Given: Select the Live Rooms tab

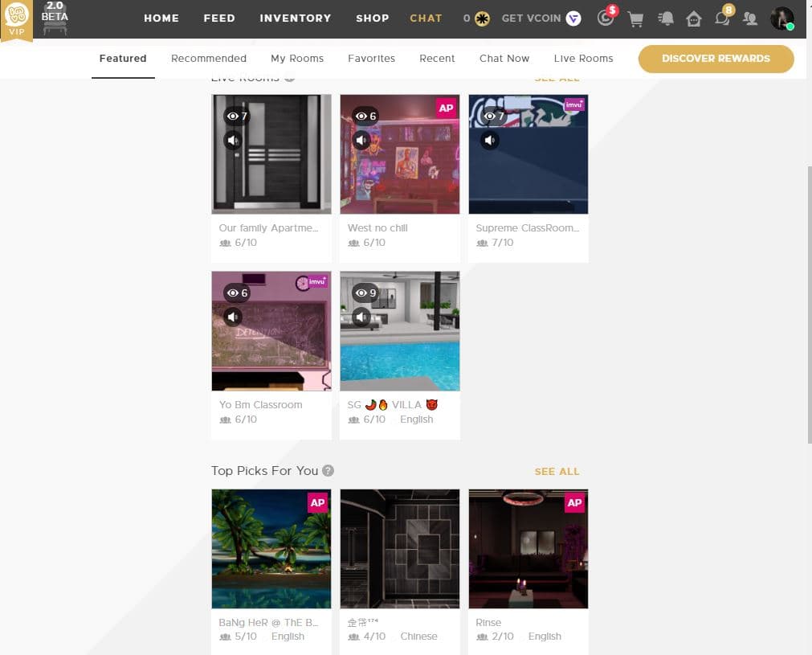Looking at the screenshot, I should coord(583,59).
